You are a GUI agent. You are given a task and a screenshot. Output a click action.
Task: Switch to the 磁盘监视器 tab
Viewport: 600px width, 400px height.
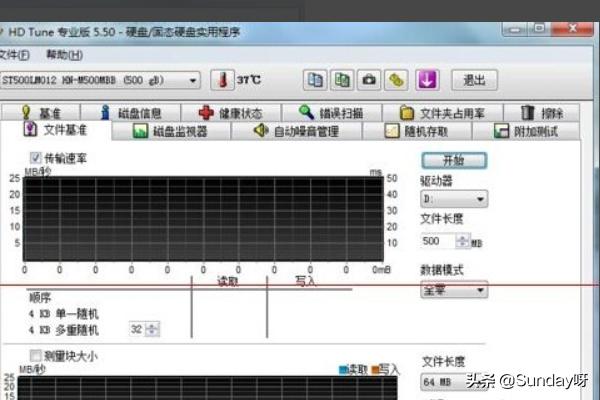pyautogui.click(x=171, y=131)
